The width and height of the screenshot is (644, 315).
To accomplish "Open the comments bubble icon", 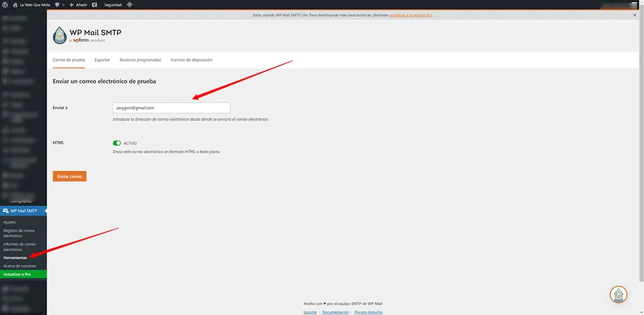I will [x=59, y=5].
